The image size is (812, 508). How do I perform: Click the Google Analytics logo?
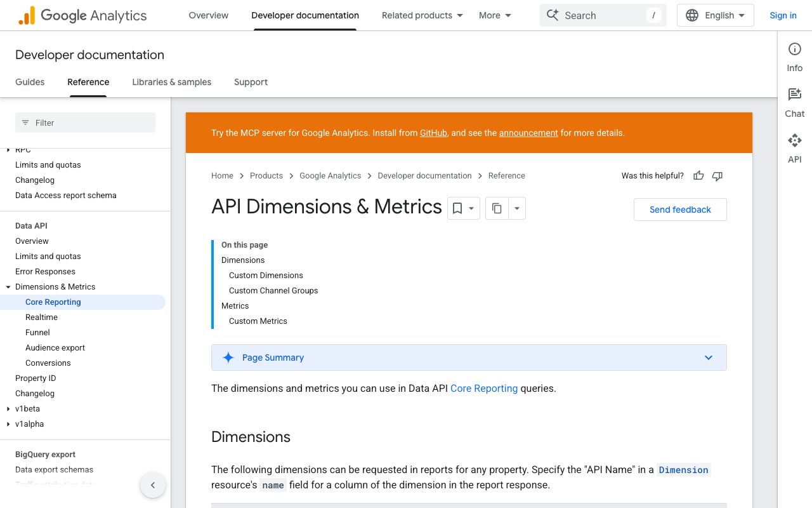pyautogui.click(x=82, y=15)
